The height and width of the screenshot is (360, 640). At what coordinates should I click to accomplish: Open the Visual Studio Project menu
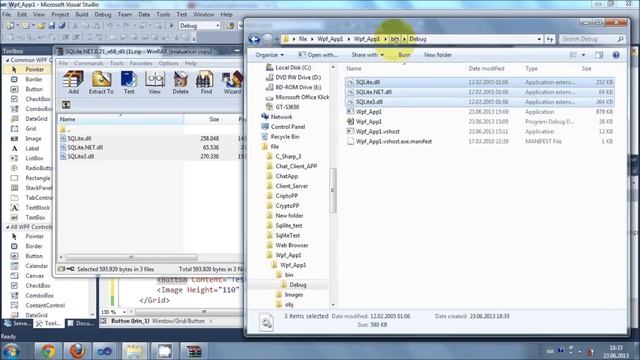click(60, 14)
